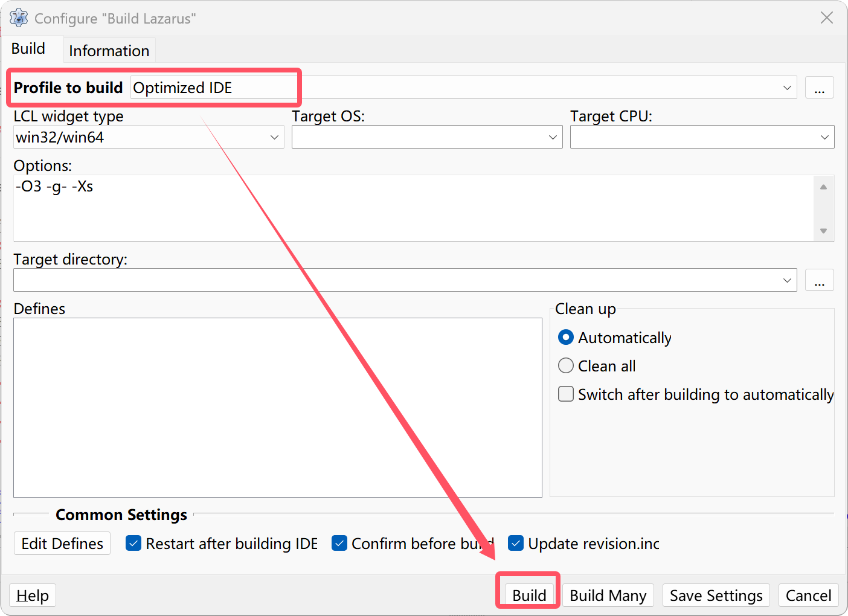Expand the Target OS dropdown
Viewport: 848px width, 616px height.
553,137
